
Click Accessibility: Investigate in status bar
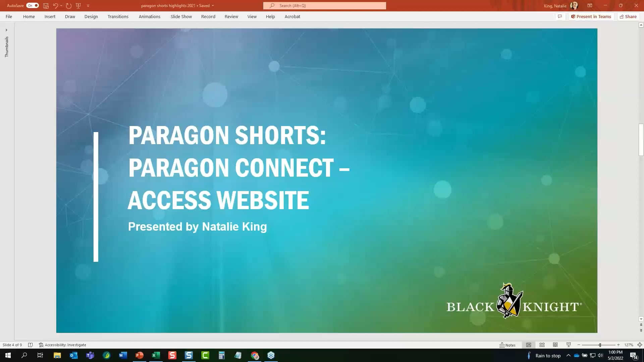tap(62, 345)
